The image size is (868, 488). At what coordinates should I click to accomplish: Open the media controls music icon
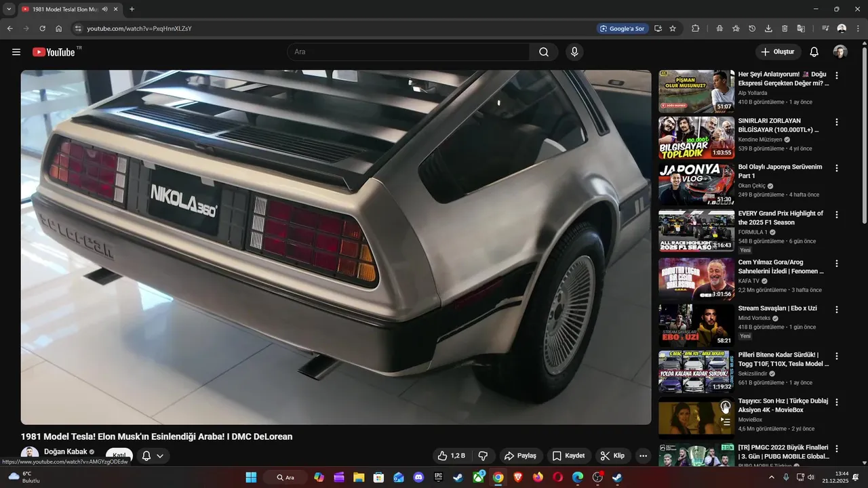coord(825,28)
